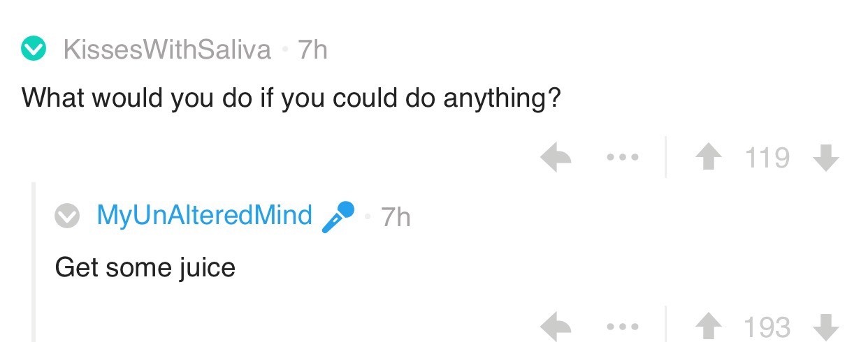Click the 119 score count

tap(767, 158)
